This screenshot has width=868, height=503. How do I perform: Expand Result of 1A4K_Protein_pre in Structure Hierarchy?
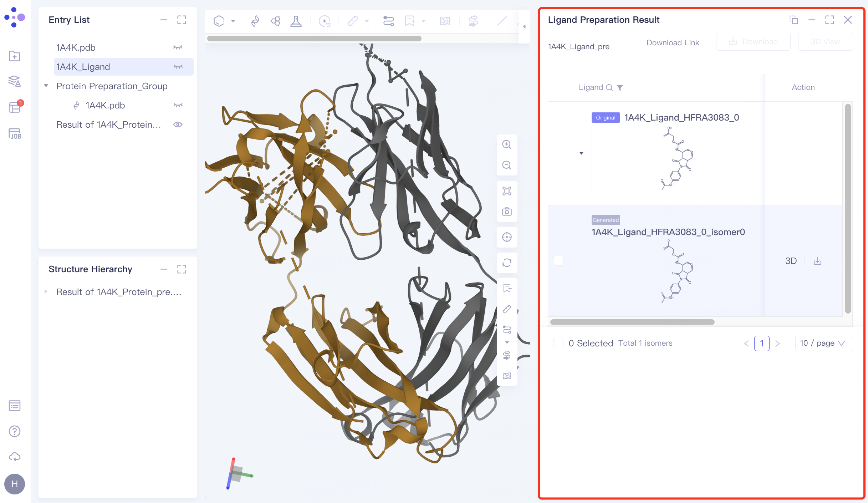click(46, 291)
